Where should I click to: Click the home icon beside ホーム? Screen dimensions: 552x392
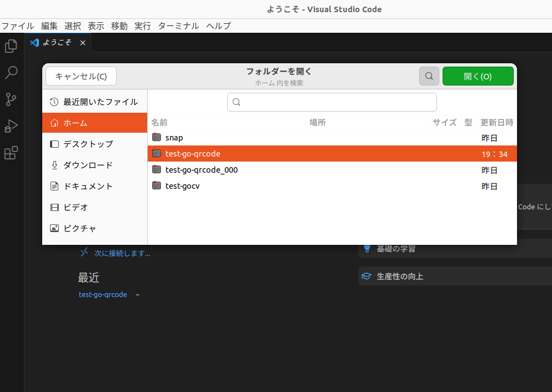tap(54, 123)
